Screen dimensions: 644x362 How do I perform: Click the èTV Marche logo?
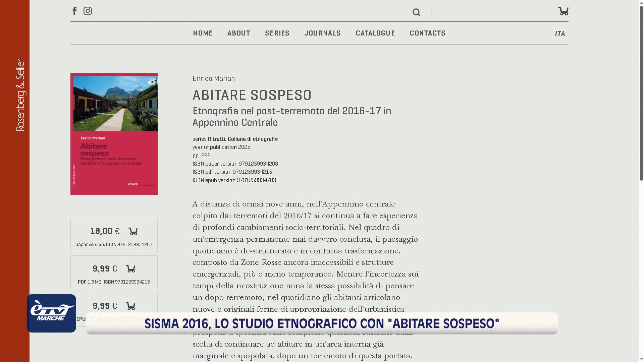pyautogui.click(x=51, y=313)
